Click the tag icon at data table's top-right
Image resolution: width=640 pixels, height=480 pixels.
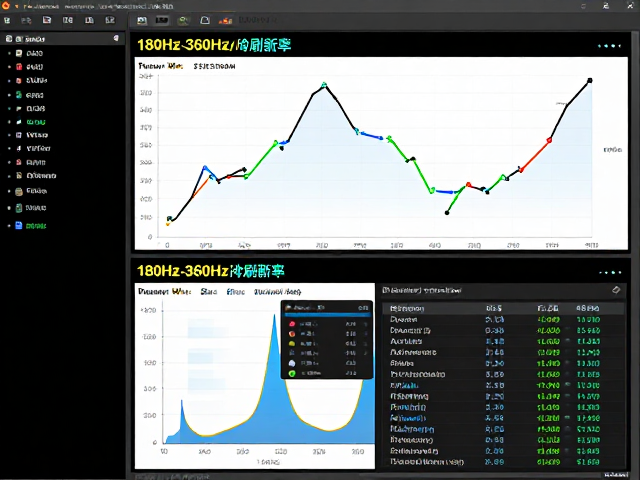click(x=616, y=290)
